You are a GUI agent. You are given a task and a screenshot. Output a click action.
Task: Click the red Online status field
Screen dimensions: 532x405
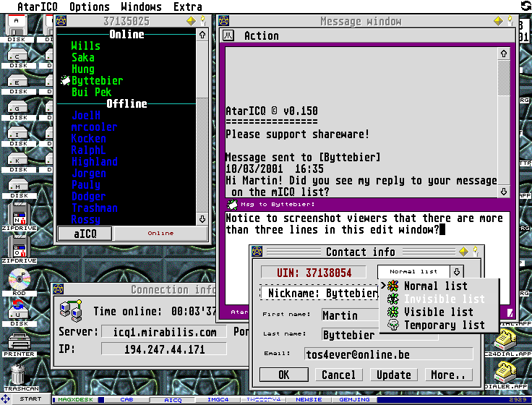click(x=160, y=233)
